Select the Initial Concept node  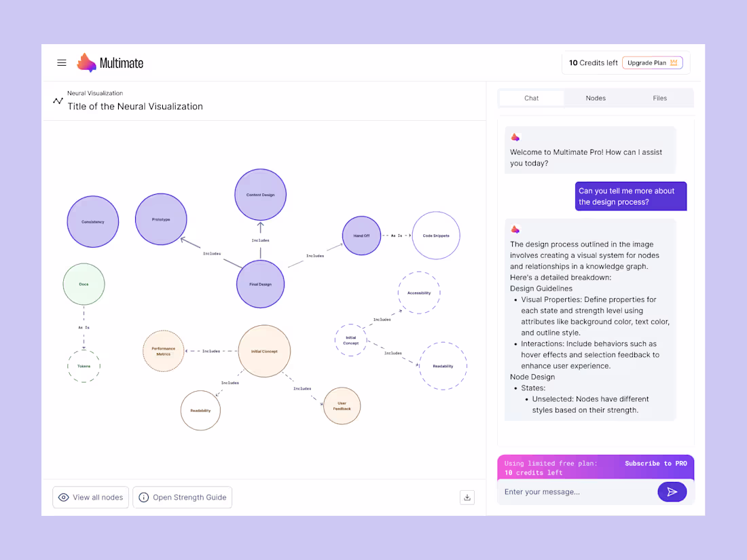(x=264, y=352)
